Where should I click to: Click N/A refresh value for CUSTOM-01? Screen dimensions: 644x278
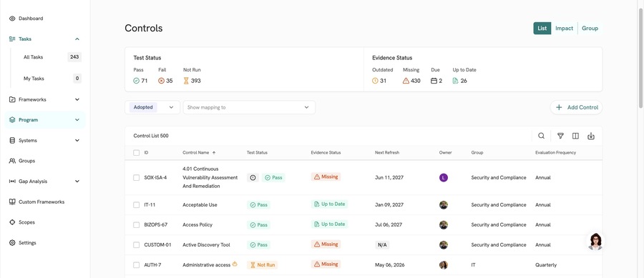[382, 245]
